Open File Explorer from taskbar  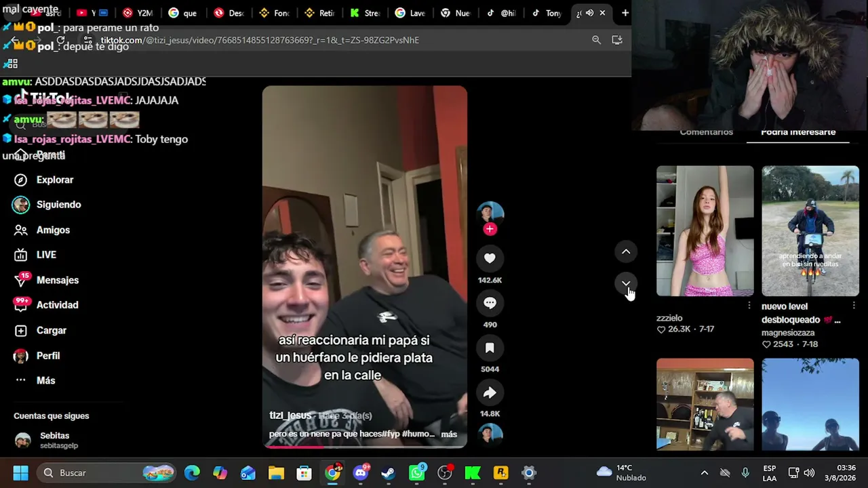pyautogui.click(x=276, y=472)
